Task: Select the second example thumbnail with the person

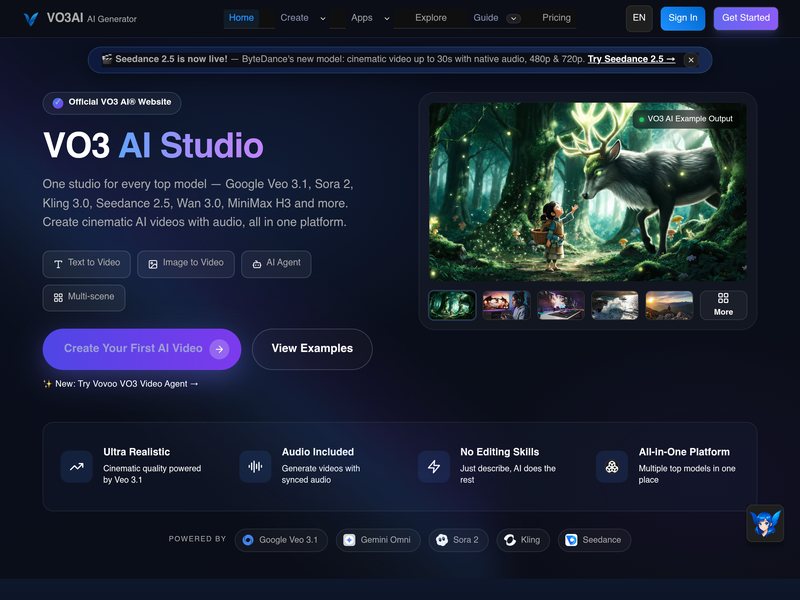Action: click(506, 305)
